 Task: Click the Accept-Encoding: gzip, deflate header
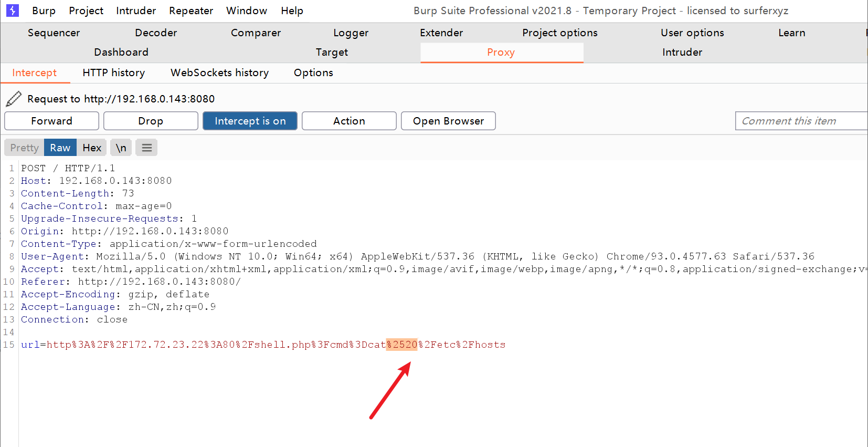pos(115,294)
